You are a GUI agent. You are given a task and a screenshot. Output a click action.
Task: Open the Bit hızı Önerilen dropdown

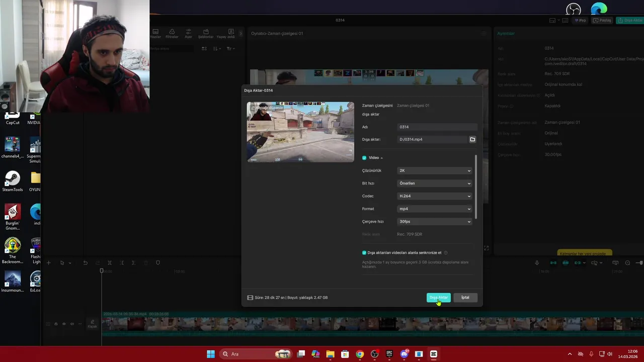point(435,184)
